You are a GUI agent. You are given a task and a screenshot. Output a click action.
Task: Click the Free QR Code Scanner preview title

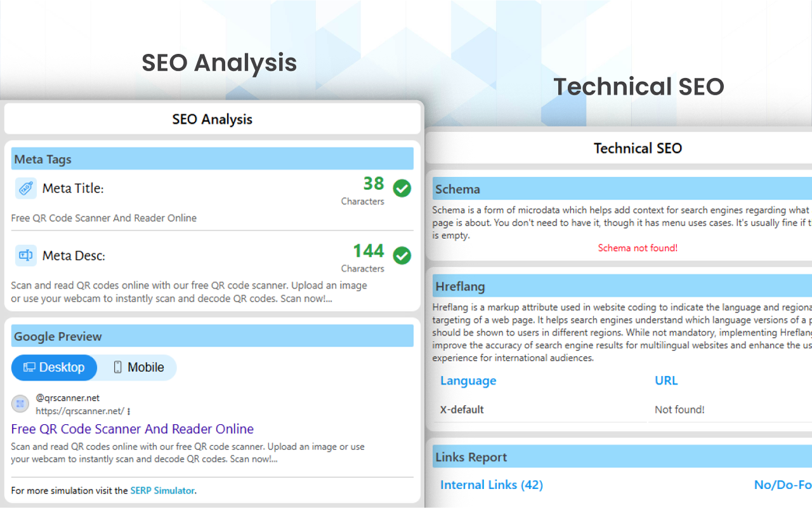click(133, 429)
